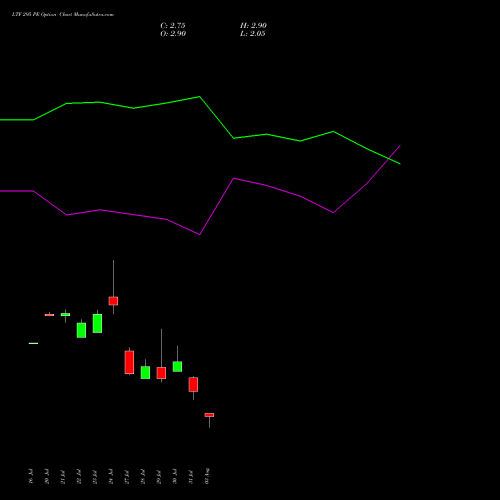Click the green candle body for 30 Jul
The height and width of the screenshot is (500, 500).
click(x=177, y=367)
